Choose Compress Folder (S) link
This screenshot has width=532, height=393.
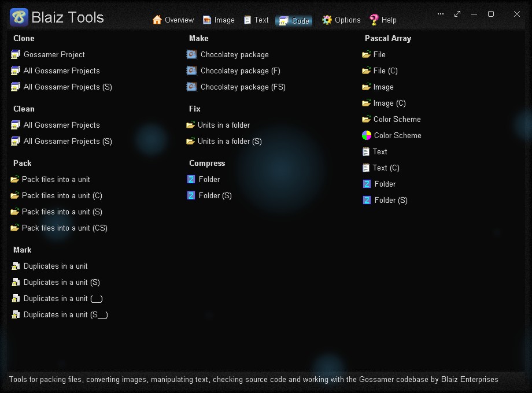[x=215, y=195]
